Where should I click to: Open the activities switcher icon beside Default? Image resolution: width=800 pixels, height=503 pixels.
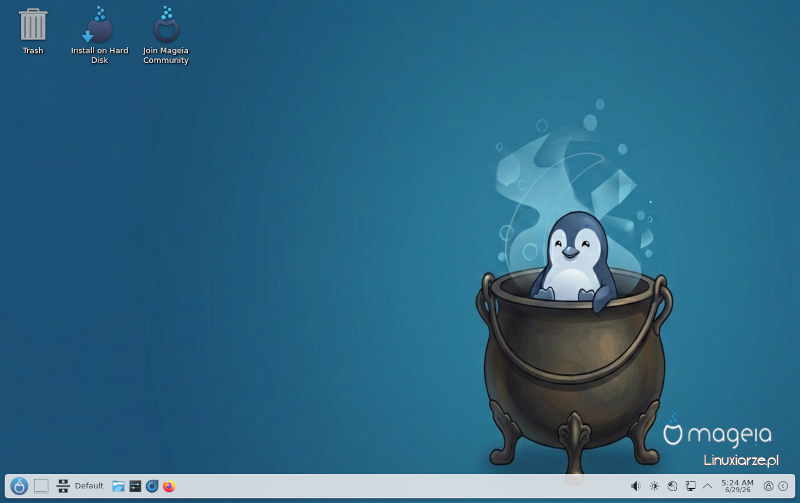pos(63,486)
